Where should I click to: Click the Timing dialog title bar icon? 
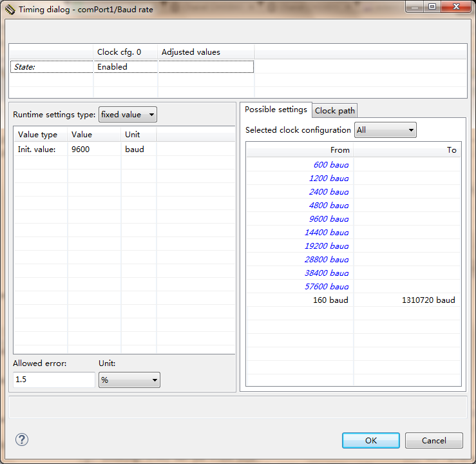10,10
